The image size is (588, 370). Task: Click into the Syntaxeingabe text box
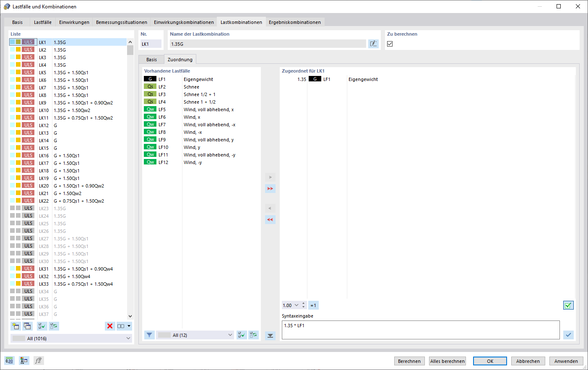coord(421,330)
